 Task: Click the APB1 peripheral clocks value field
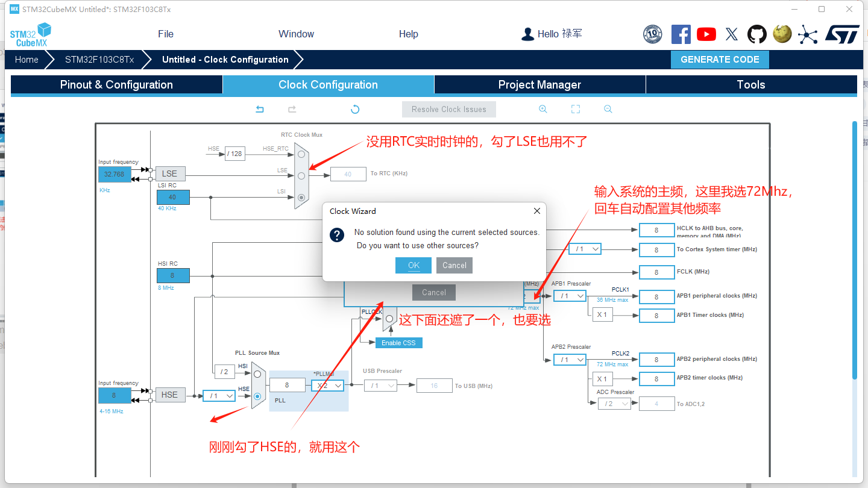[x=656, y=296]
